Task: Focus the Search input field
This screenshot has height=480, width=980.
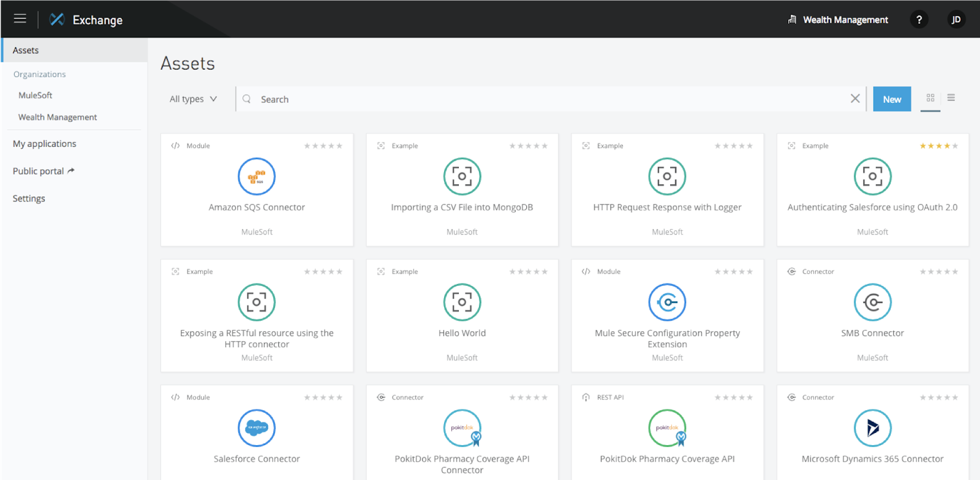Action: click(551, 99)
